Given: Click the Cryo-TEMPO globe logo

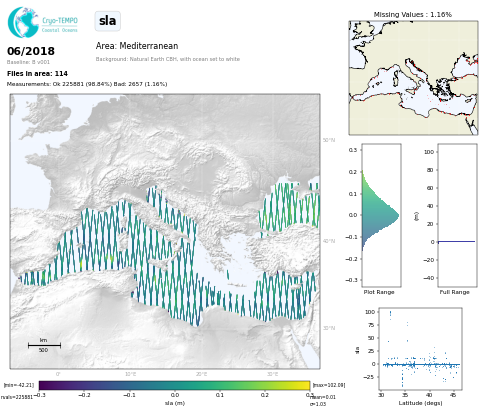Looking at the screenshot, I should pos(23,22).
